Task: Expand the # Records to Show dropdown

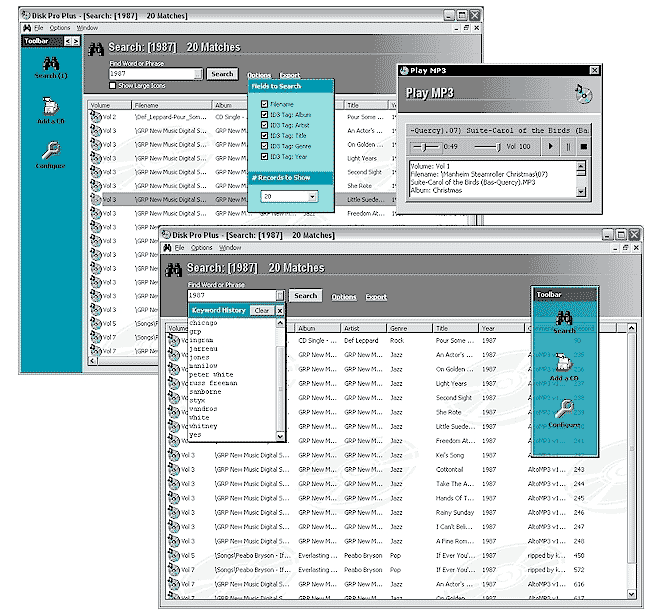Action: (311, 197)
